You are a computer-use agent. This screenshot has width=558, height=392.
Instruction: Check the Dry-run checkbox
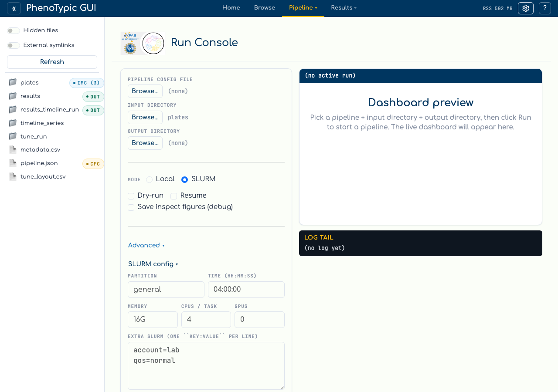tap(131, 196)
